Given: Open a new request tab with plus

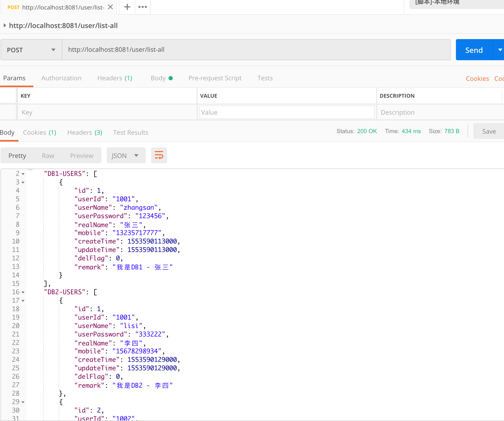Looking at the screenshot, I should coord(127,7).
